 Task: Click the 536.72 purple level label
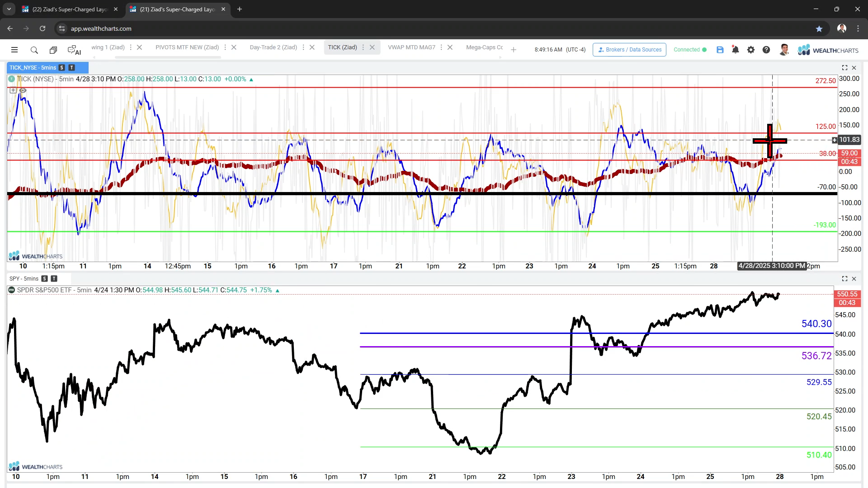point(816,356)
